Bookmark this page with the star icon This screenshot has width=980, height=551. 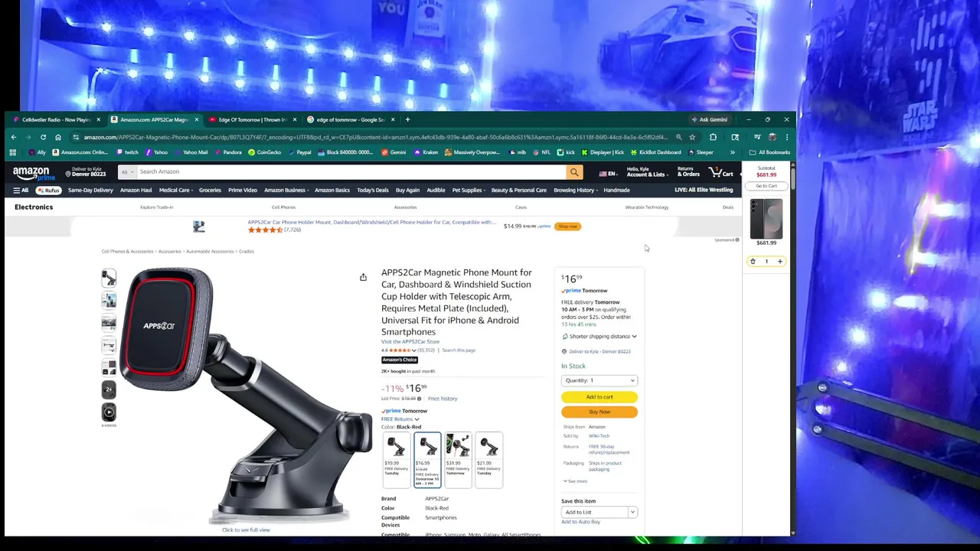(x=692, y=137)
